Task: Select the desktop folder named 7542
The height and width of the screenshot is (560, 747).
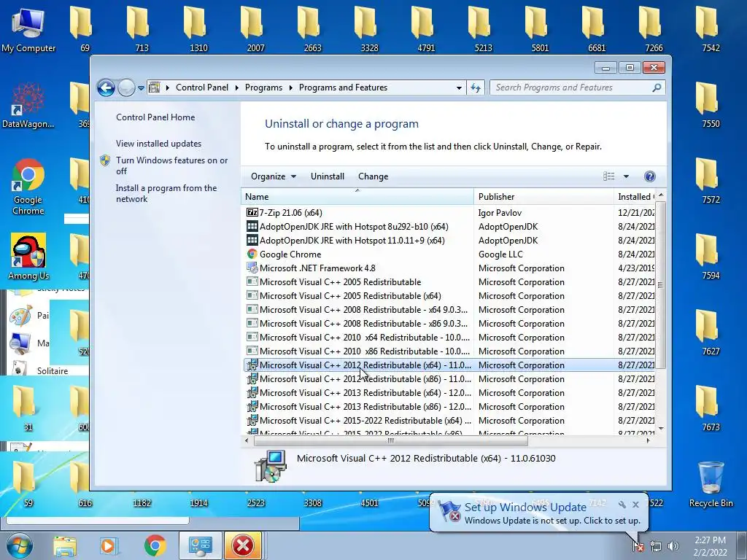Action: (x=711, y=29)
